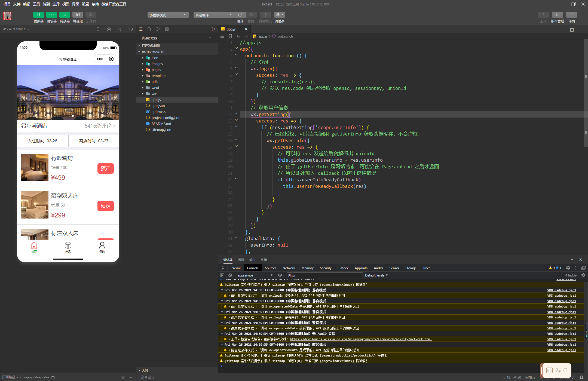Expand the Default levels dropdown
The width and height of the screenshot is (588, 381).
tap(376, 275)
